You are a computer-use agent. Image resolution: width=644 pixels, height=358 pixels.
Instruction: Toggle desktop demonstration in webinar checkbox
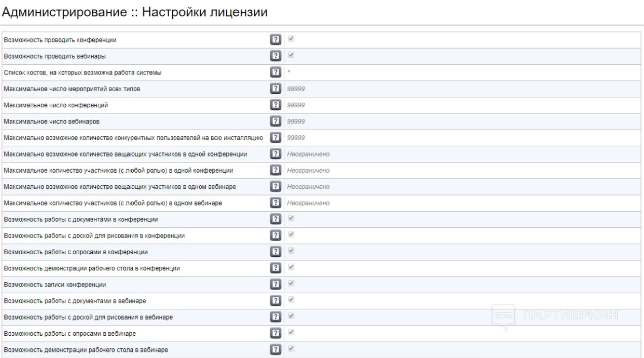[291, 348]
